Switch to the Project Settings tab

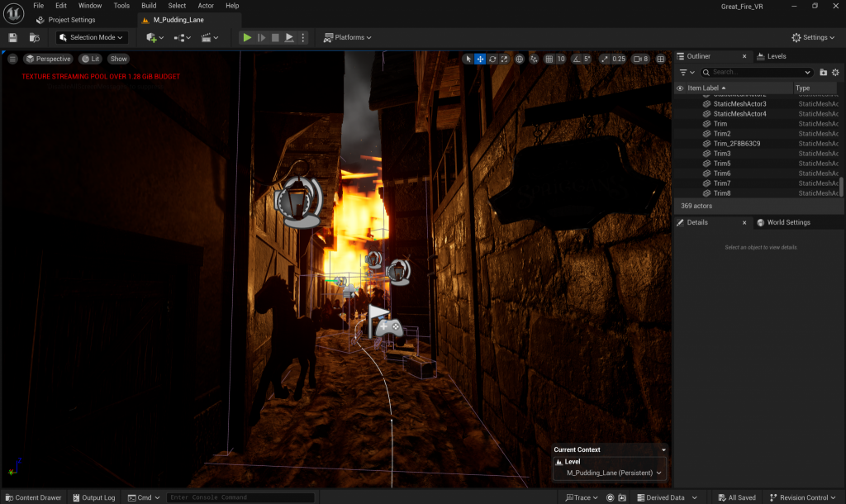(66, 20)
